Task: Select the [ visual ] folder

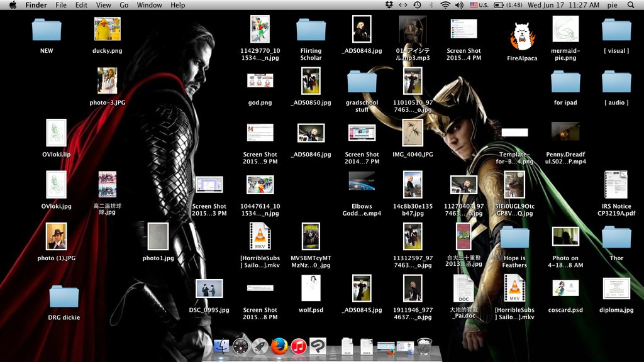Action: point(616,36)
